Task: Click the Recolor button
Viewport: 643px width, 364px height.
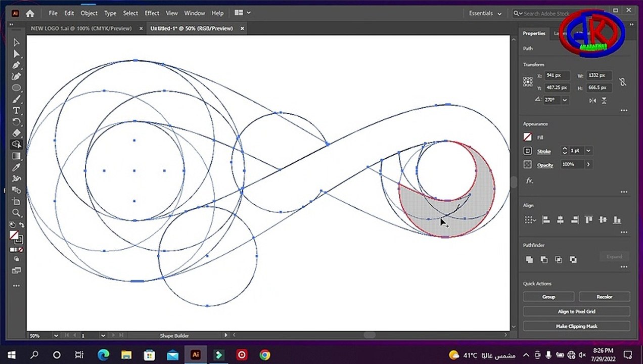Action: (x=604, y=297)
